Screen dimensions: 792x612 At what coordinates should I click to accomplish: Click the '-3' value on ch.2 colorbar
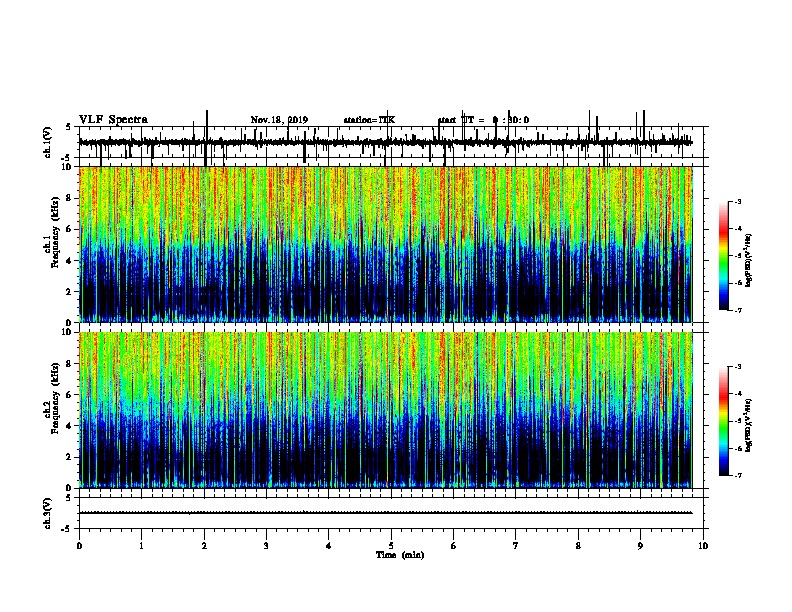[737, 367]
